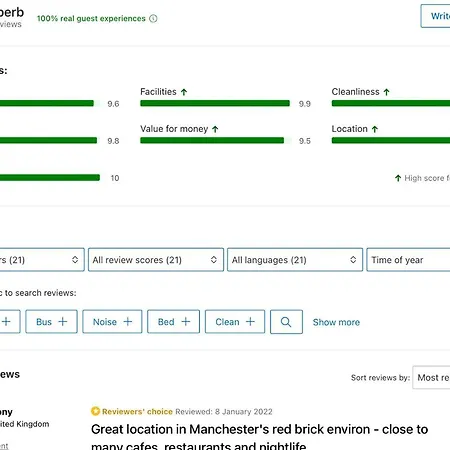
Task: Click the Show more topics link
Action: tap(336, 322)
